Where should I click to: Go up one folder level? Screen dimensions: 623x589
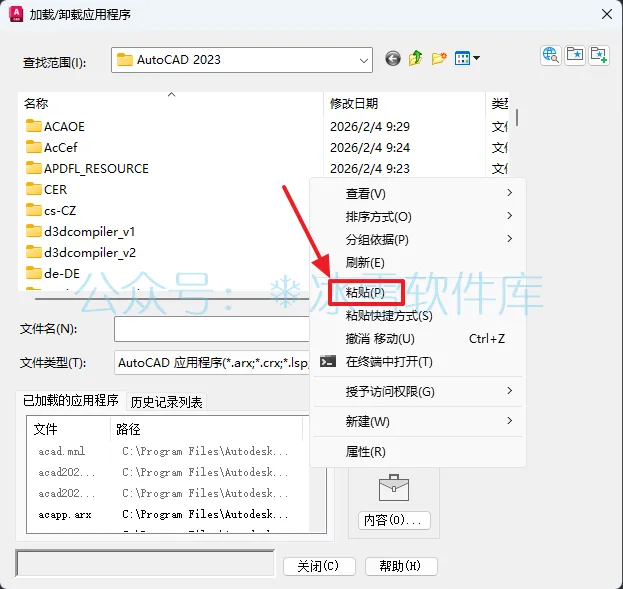point(416,58)
